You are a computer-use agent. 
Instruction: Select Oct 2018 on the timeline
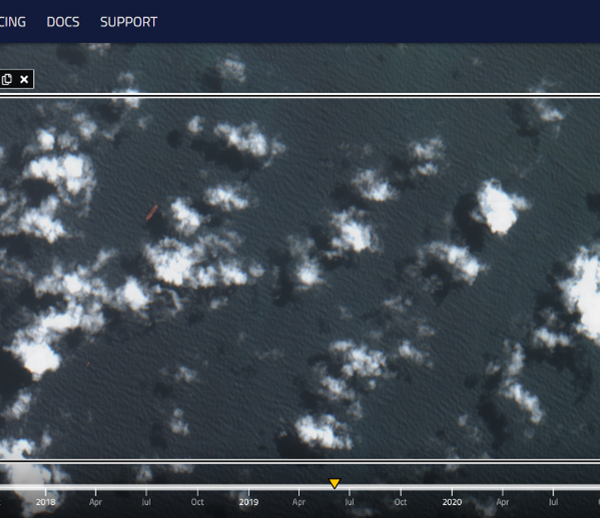click(x=198, y=503)
